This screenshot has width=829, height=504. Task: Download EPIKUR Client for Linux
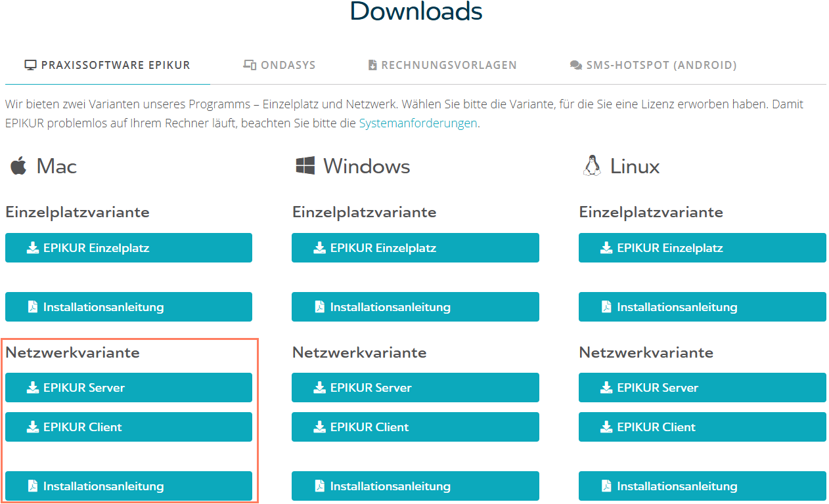[702, 427]
